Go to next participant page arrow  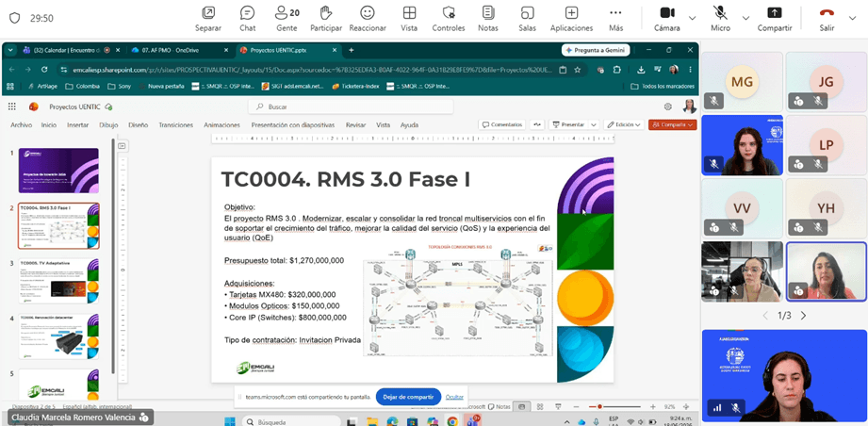click(x=803, y=316)
